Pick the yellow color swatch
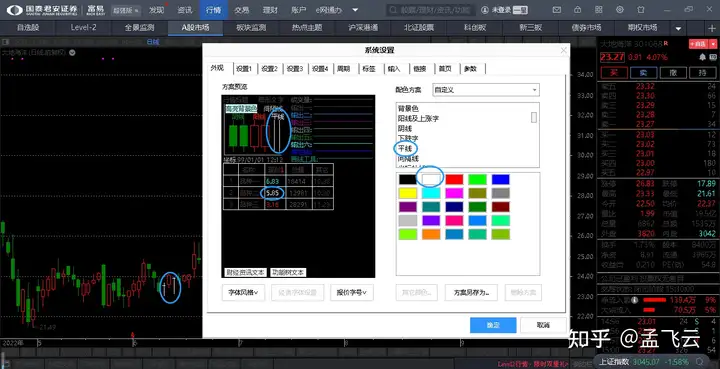 coord(408,193)
